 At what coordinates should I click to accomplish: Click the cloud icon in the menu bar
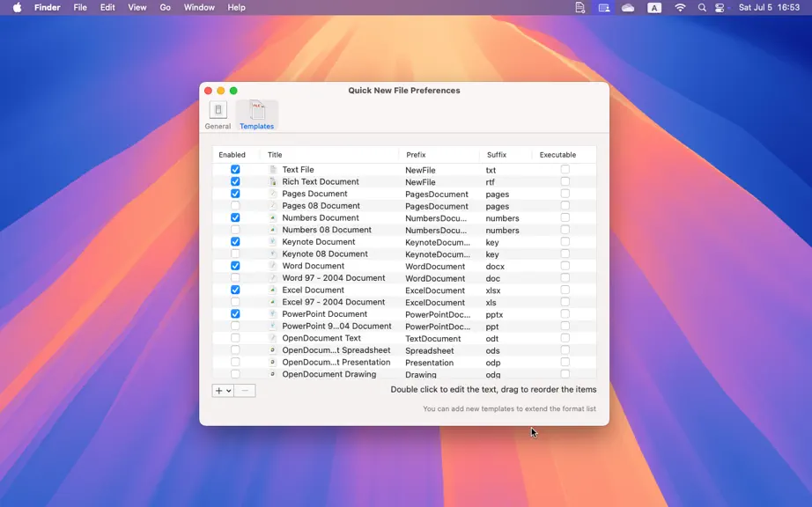tap(628, 7)
